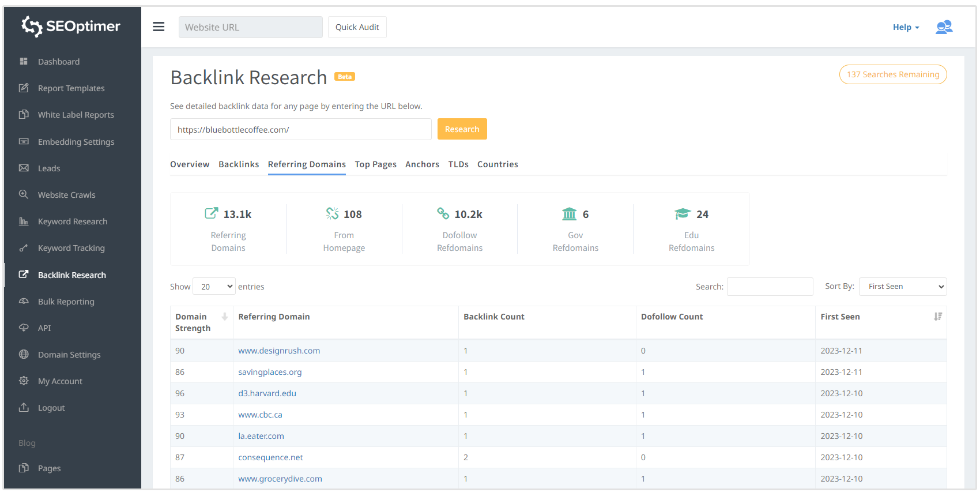The image size is (980, 496).
Task: Sort by Domain Strength arrow
Action: (x=225, y=317)
